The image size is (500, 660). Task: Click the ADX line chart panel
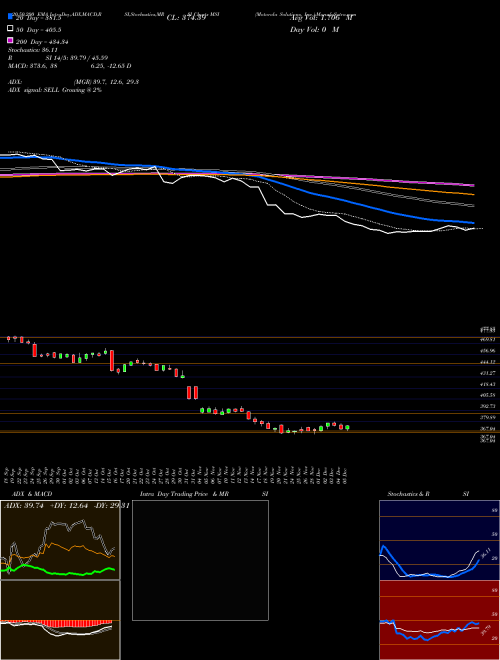(x=60, y=540)
